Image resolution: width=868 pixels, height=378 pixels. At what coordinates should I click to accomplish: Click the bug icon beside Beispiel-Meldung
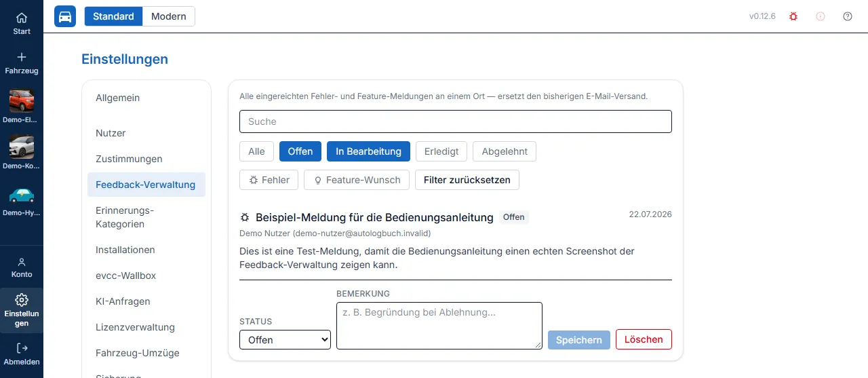coord(245,217)
